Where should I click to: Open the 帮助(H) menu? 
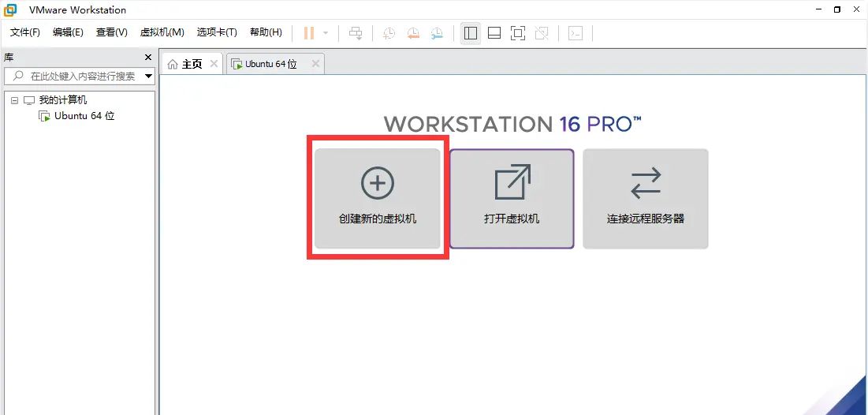click(x=266, y=32)
